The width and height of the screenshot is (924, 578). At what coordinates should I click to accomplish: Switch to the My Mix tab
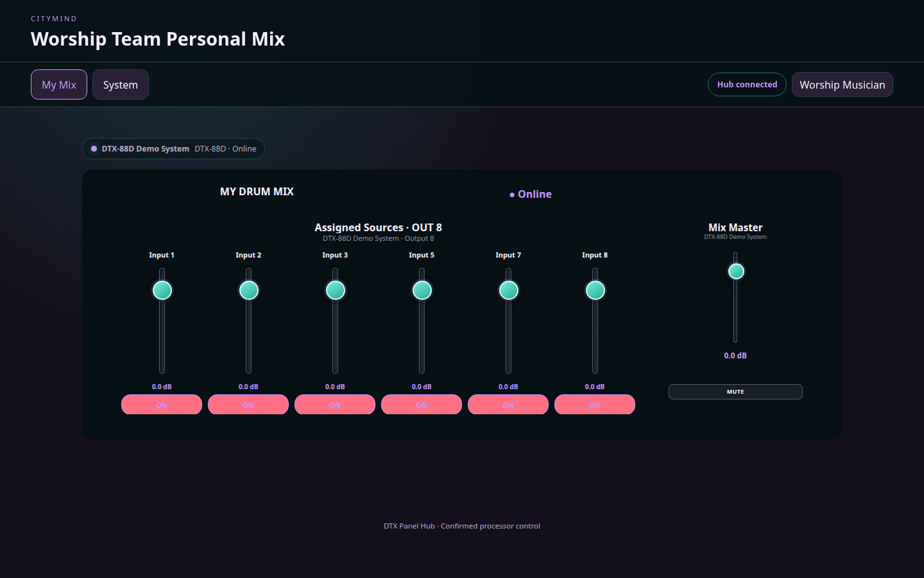tap(59, 85)
